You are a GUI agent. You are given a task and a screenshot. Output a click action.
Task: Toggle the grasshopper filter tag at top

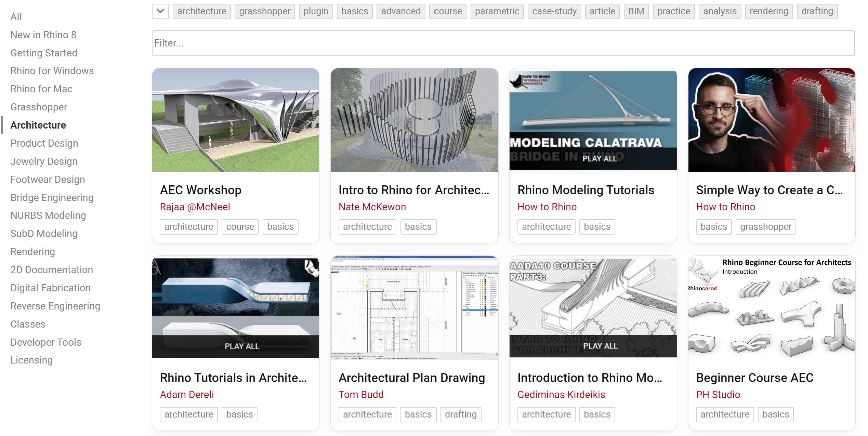pos(264,11)
